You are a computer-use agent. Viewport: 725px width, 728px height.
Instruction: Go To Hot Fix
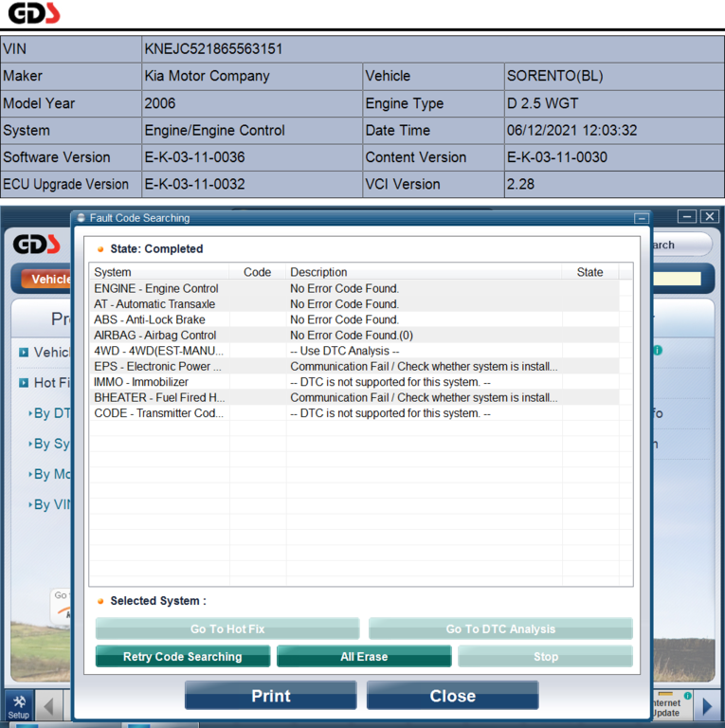[x=227, y=628]
